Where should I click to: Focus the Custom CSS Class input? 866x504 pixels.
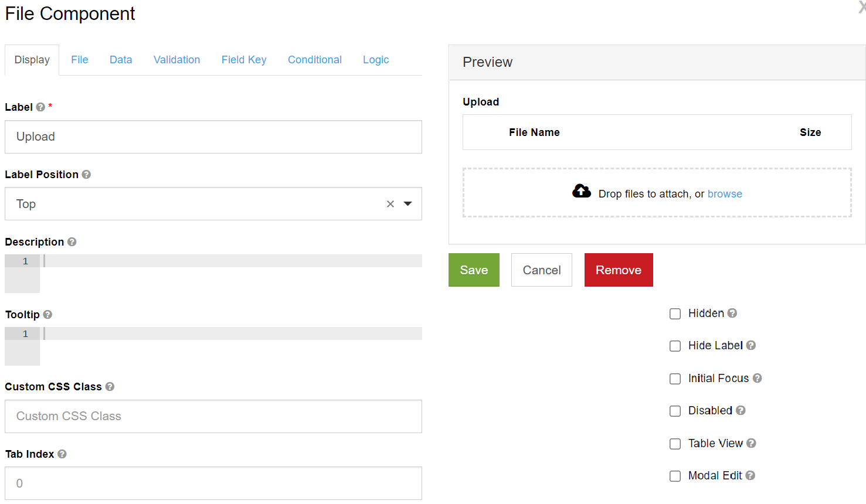tap(213, 416)
